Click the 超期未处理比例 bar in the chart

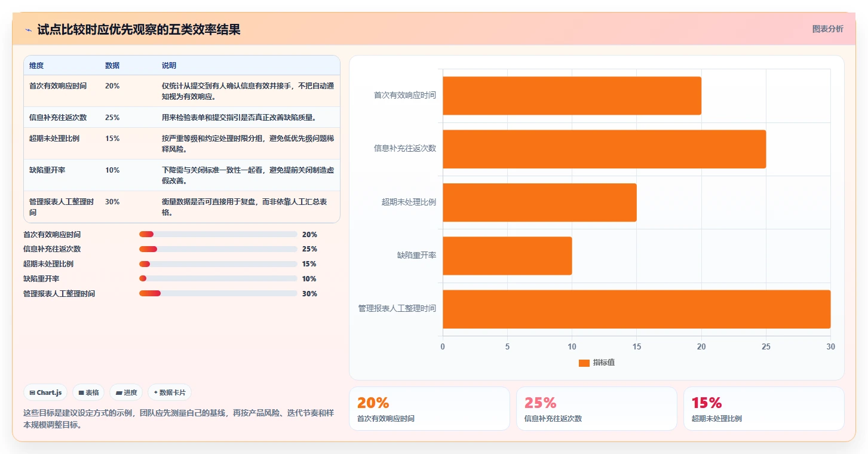(x=539, y=202)
